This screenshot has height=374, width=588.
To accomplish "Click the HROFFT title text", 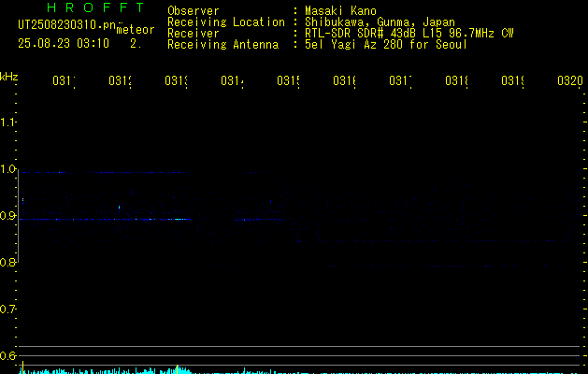I will coord(95,7).
